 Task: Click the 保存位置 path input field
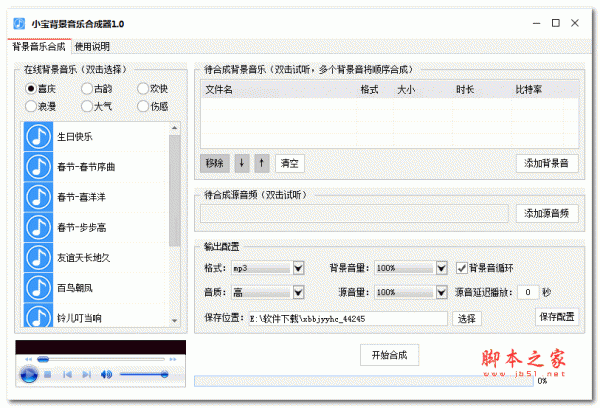pos(348,318)
